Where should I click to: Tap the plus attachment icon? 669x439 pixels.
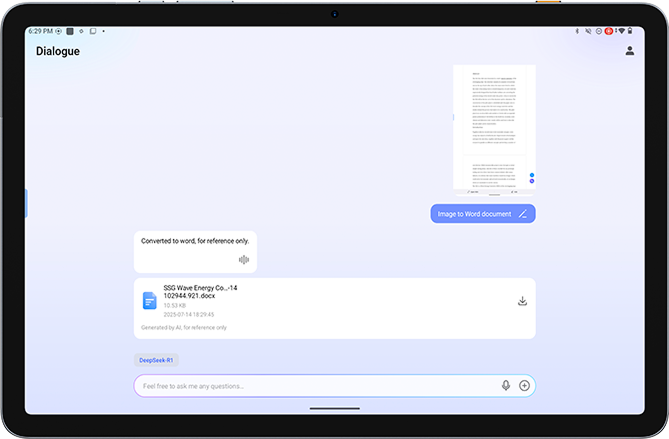(524, 386)
